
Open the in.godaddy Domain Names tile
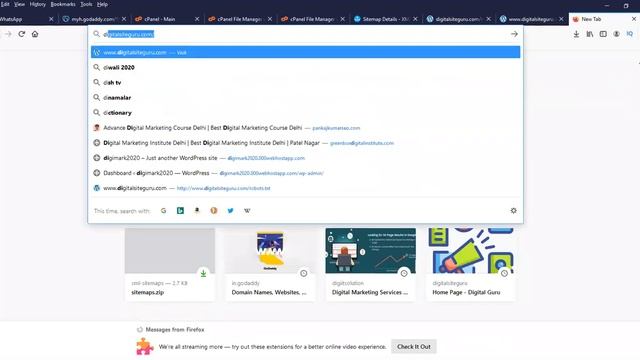(x=270, y=264)
